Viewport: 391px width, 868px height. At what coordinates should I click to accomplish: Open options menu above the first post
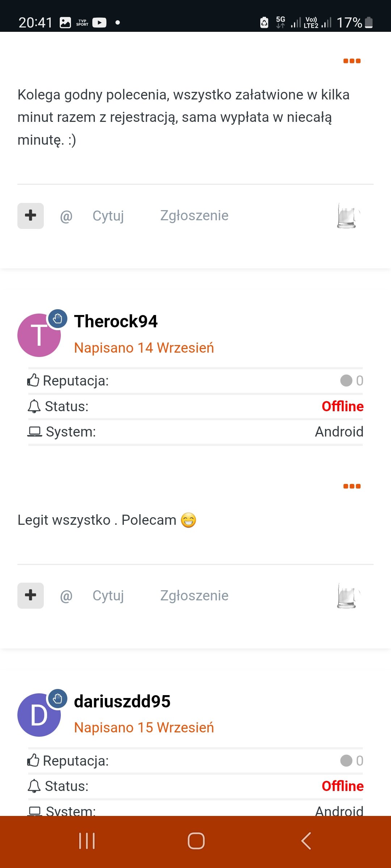[x=352, y=61]
